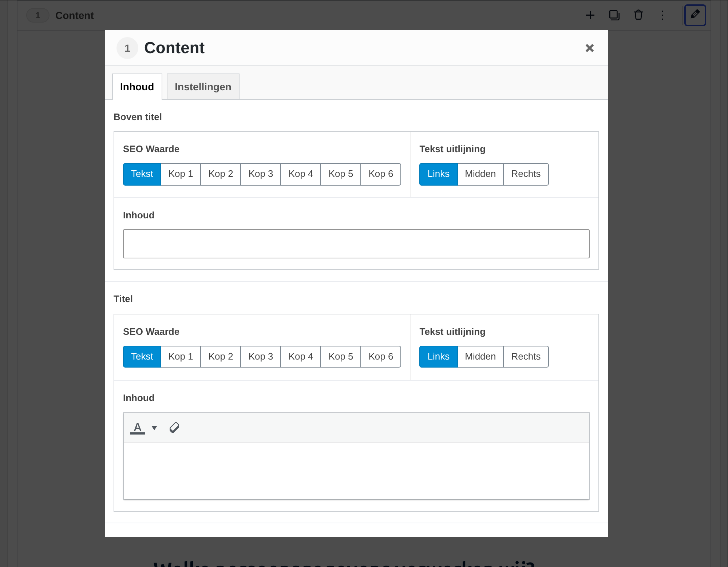Viewport: 728px width, 567px height.
Task: Choose Rechts alignment for Titel
Action: pyautogui.click(x=526, y=357)
